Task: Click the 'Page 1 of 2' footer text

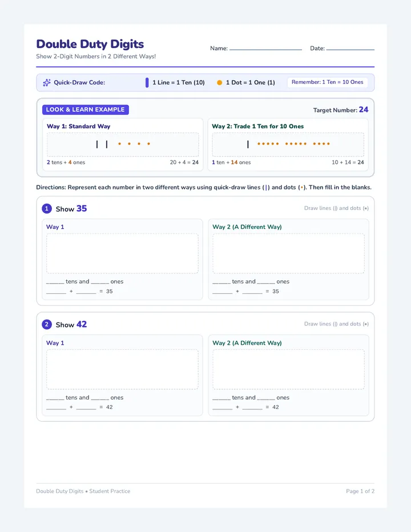Action: coord(360,491)
